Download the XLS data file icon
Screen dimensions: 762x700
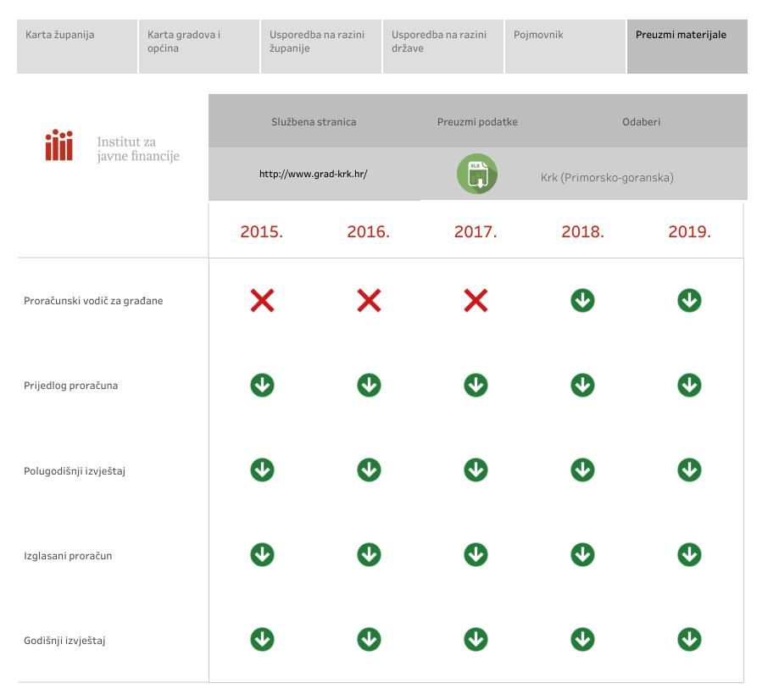coord(476,175)
